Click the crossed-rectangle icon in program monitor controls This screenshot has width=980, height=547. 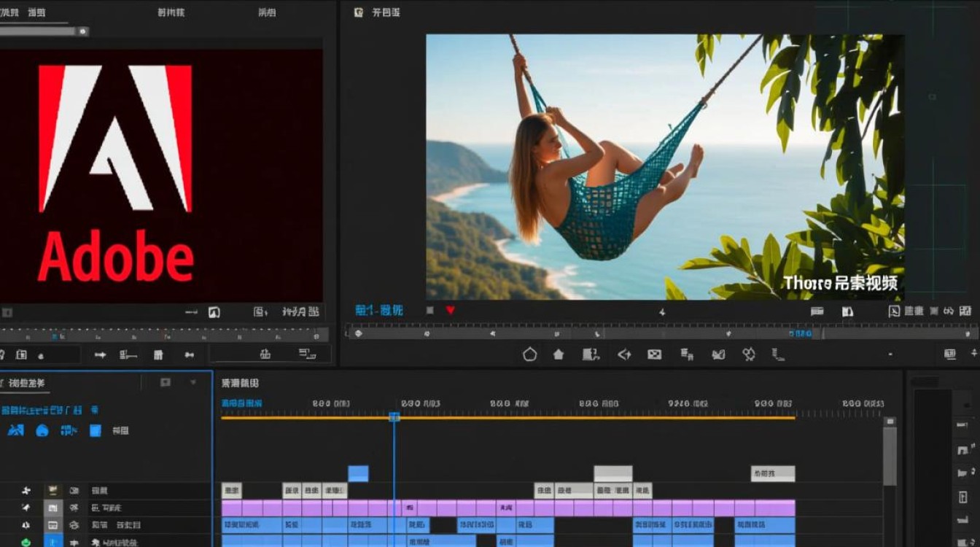coord(654,354)
